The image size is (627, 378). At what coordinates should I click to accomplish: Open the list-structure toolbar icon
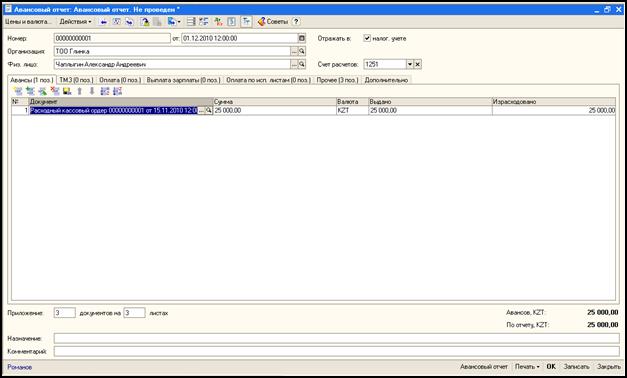[191, 22]
